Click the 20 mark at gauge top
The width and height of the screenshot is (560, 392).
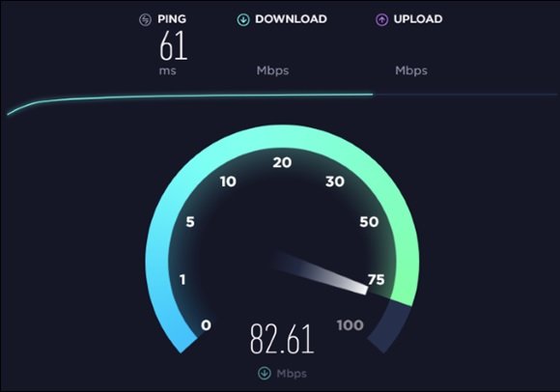282,162
